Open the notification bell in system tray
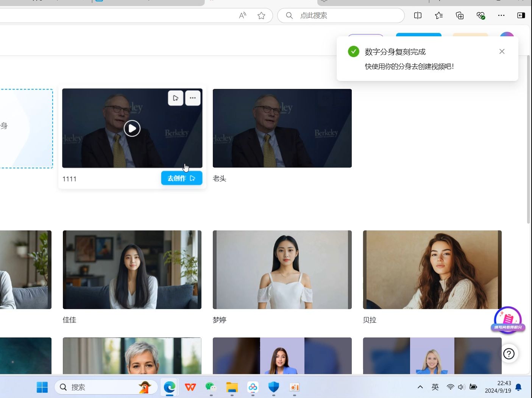The width and height of the screenshot is (532, 398). pyautogui.click(x=518, y=387)
